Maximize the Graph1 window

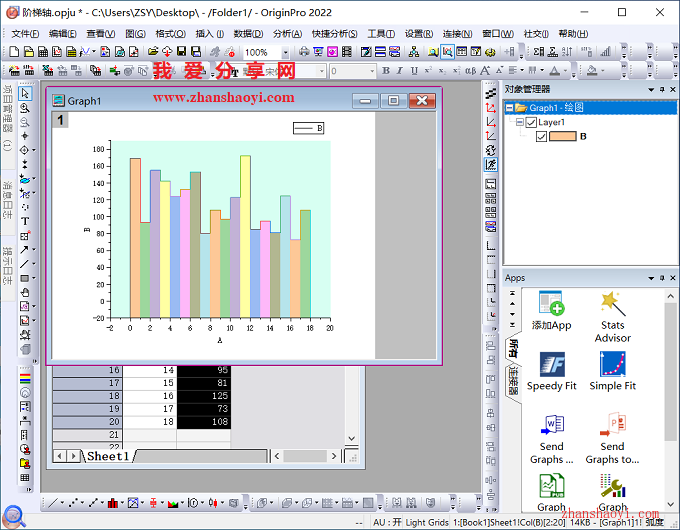(x=393, y=101)
